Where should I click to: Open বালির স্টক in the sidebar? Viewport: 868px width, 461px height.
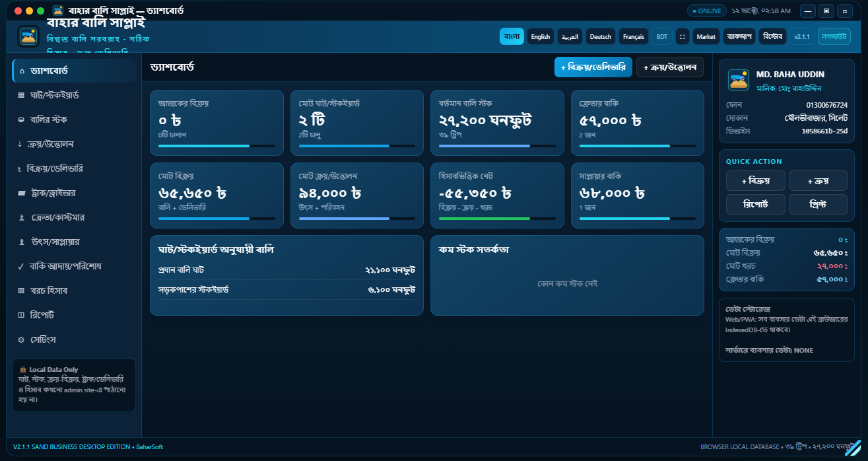click(74, 120)
